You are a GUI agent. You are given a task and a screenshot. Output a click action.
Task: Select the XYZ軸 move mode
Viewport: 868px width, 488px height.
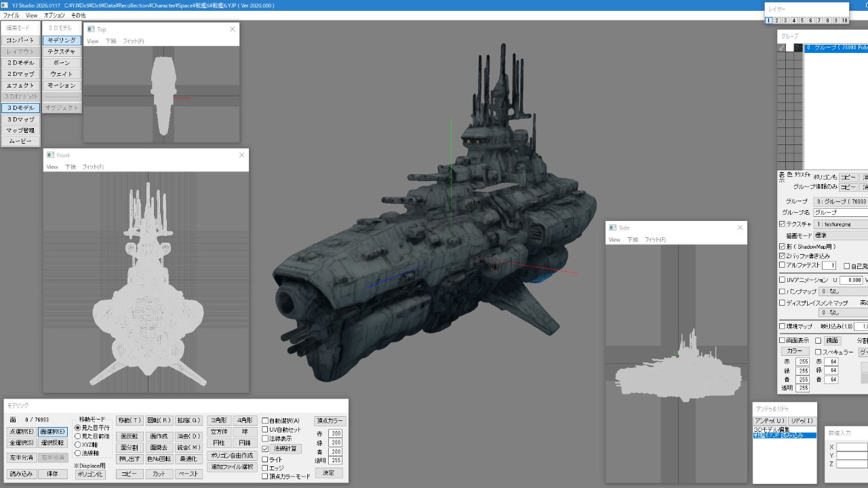[87, 445]
